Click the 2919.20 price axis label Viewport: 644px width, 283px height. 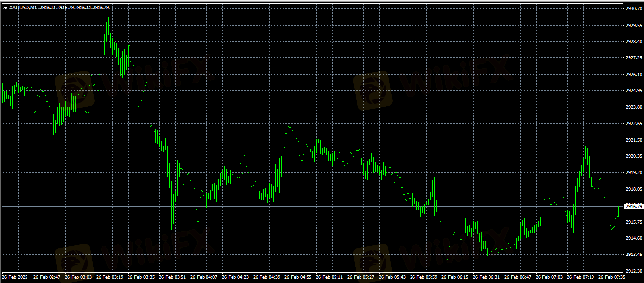tap(633, 173)
